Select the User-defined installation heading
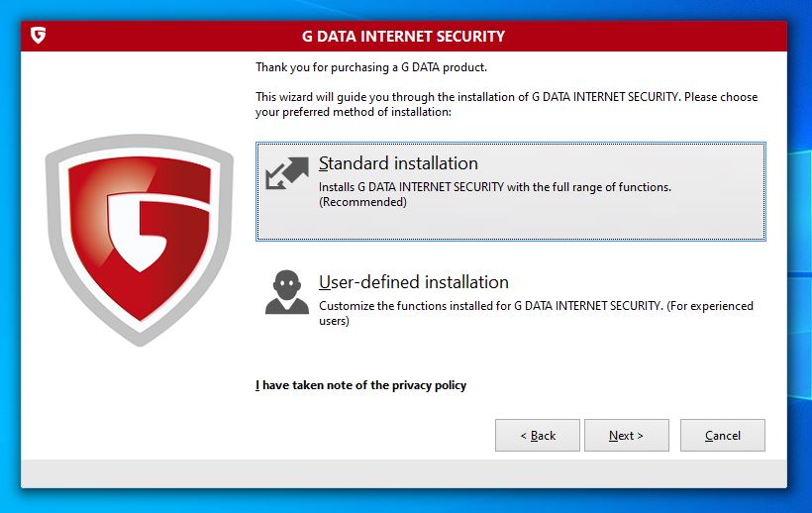812x513 pixels. (414, 282)
